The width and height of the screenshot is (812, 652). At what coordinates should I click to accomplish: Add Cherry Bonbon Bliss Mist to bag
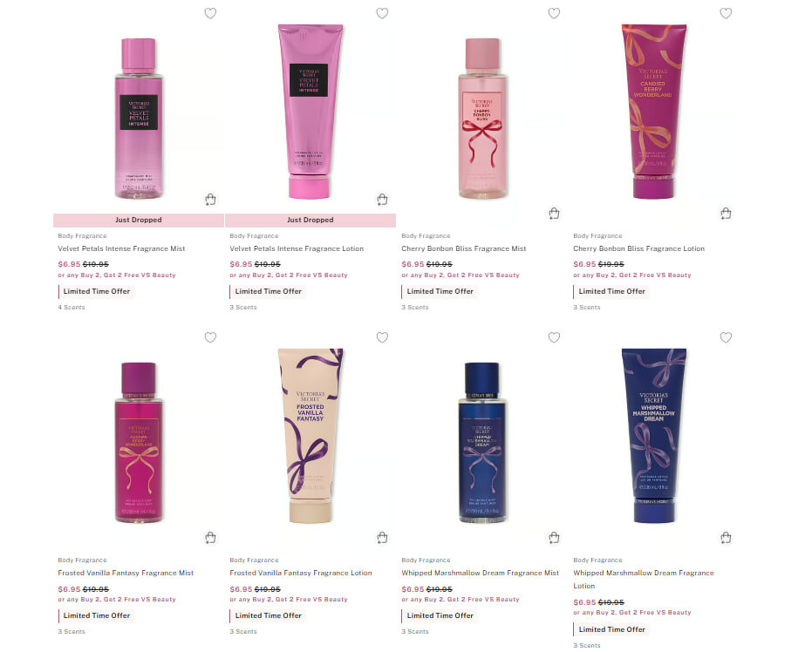click(554, 214)
